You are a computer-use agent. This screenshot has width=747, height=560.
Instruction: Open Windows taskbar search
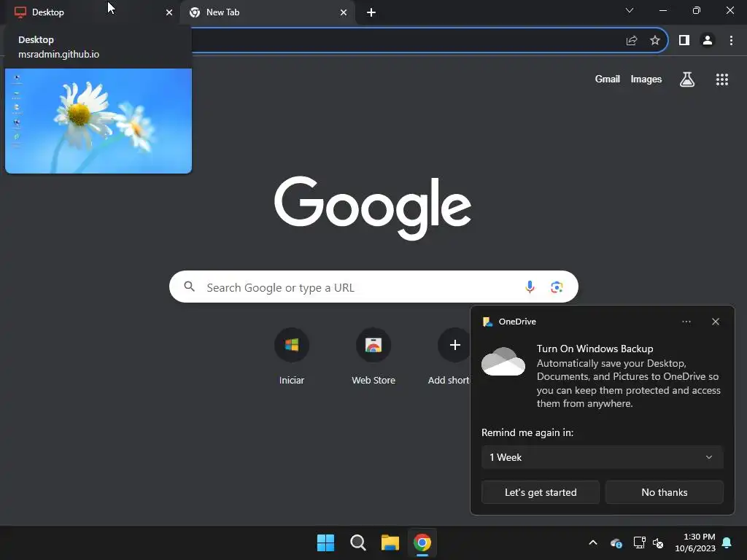point(357,542)
